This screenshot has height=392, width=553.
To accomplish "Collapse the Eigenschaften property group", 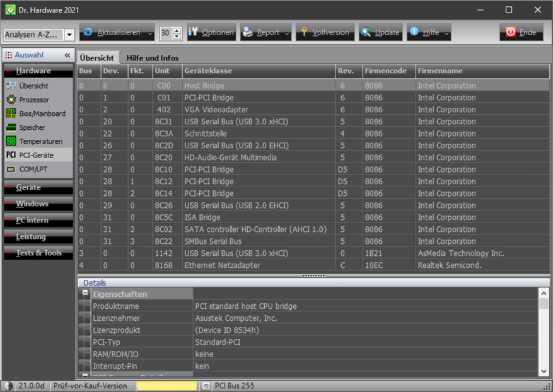I will (84, 294).
